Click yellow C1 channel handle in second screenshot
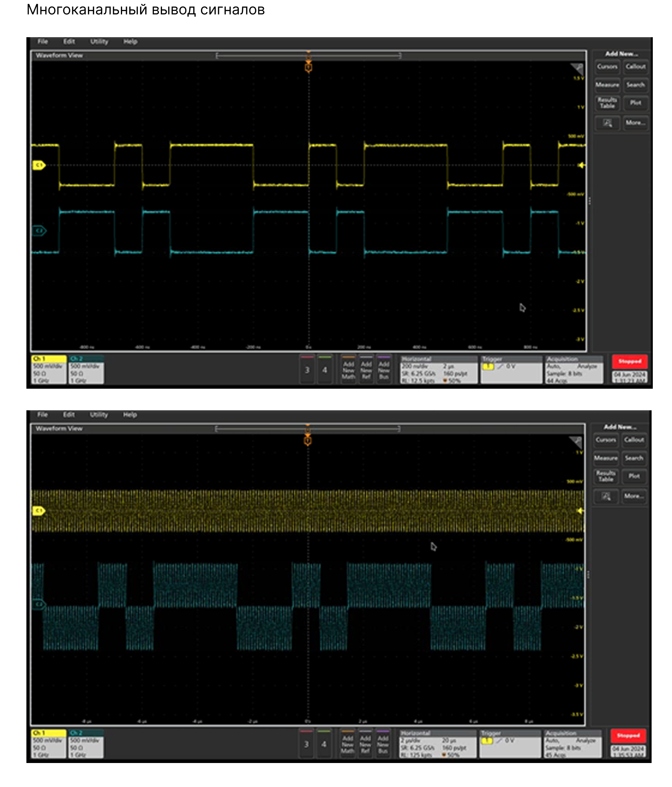 tap(39, 511)
